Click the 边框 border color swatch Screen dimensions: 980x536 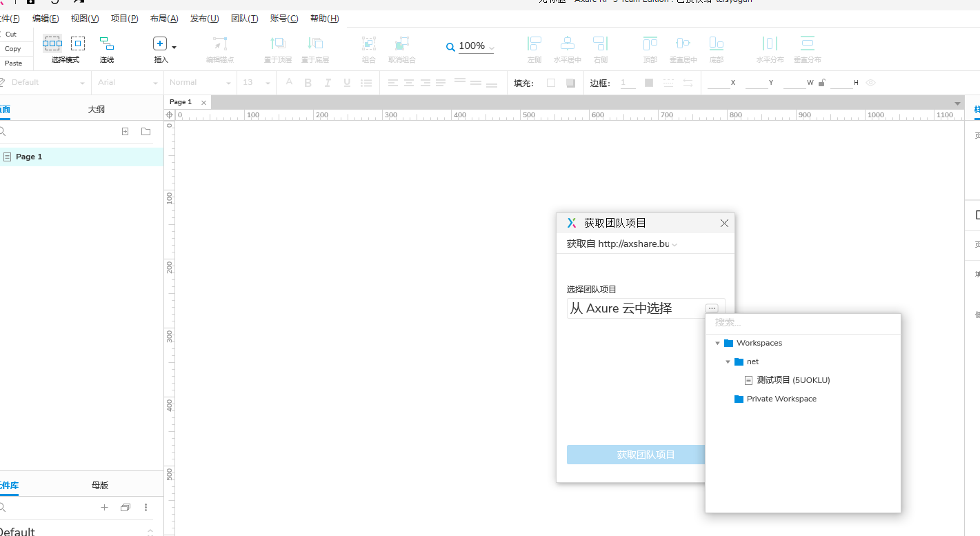pyautogui.click(x=648, y=83)
